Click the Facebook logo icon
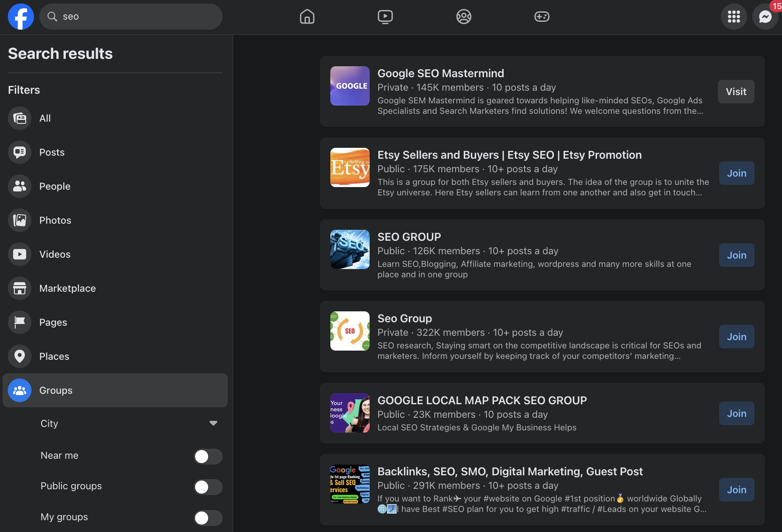 21,17
